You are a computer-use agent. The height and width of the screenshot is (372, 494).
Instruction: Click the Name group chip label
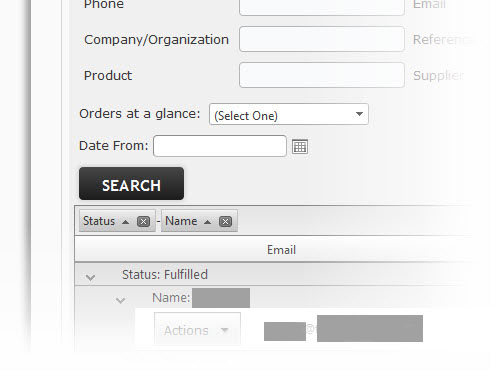coord(181,221)
